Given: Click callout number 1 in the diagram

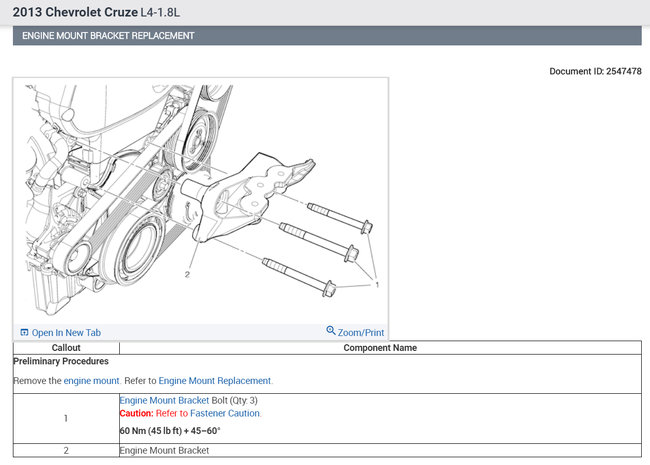Looking at the screenshot, I should [377, 284].
